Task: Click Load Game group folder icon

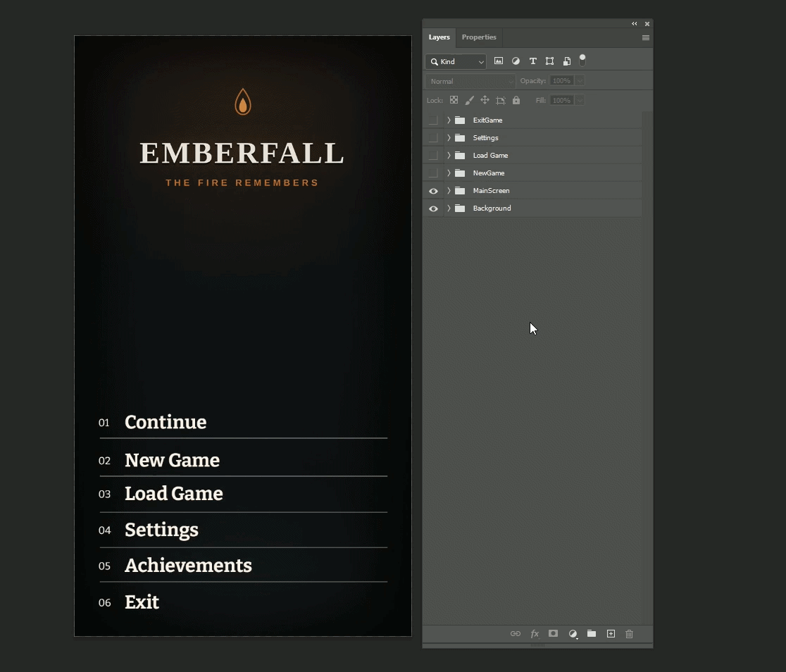Action: (460, 156)
